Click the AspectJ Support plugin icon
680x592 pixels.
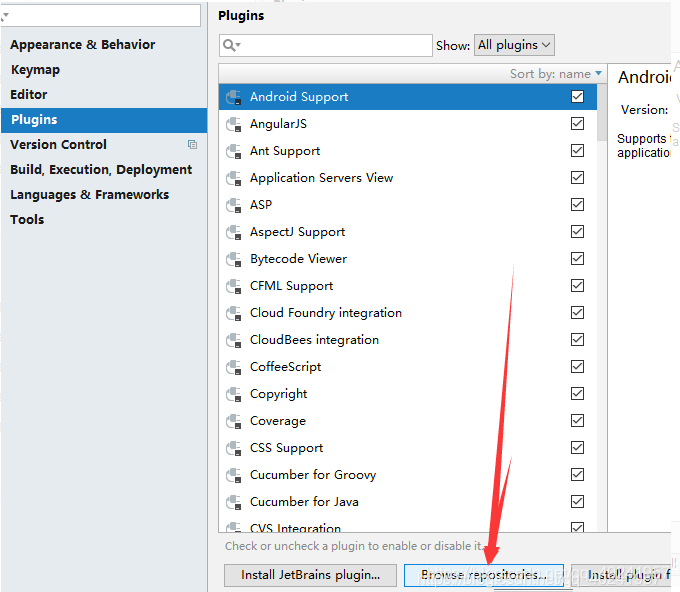click(x=234, y=232)
